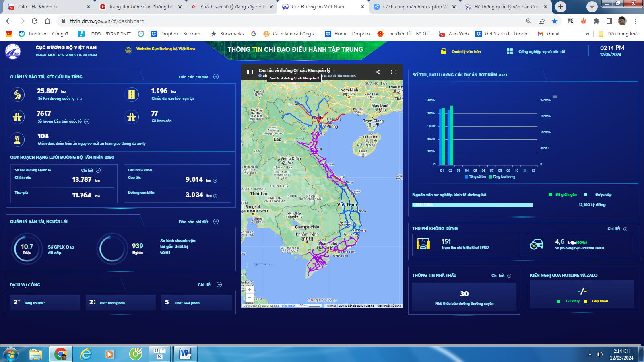Toggle the Tổng số thu chart series
644x362 pixels.
[475, 177]
